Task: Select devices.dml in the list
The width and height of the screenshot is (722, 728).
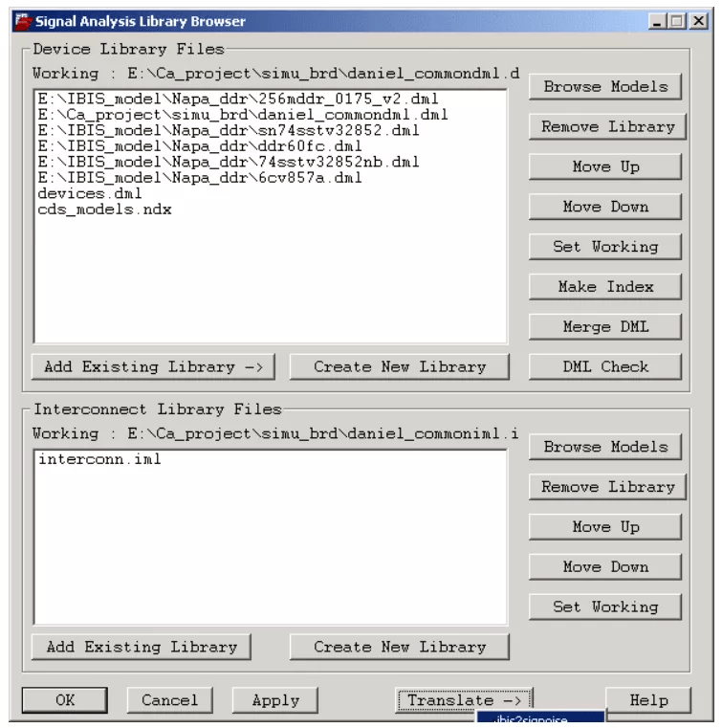Action: click(90, 193)
